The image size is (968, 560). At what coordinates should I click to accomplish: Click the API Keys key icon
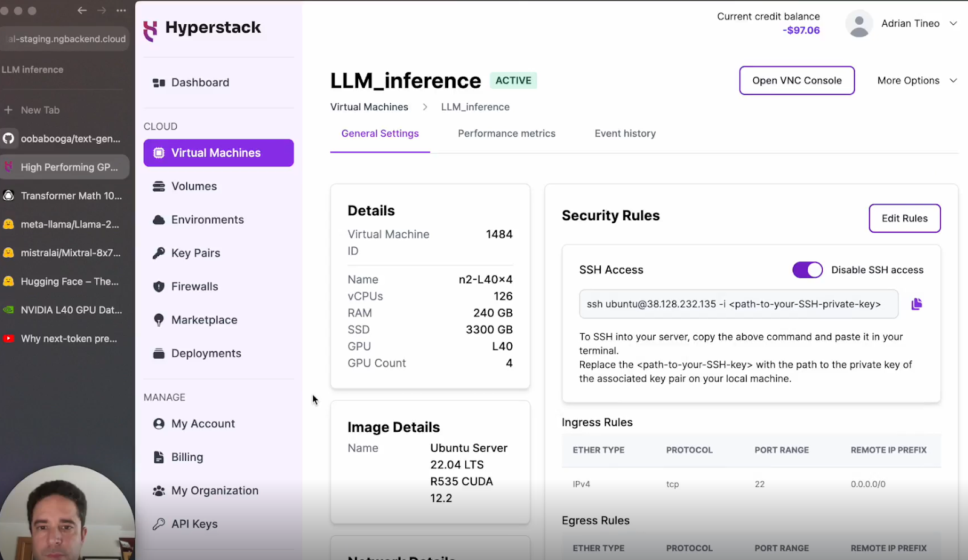point(159,524)
